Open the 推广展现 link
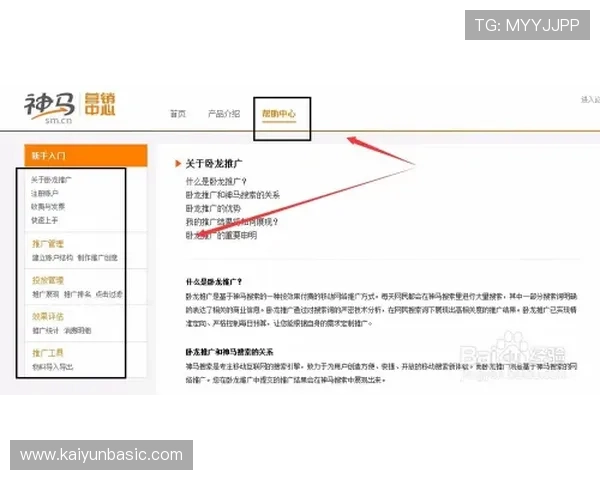600x480 pixels. pos(46,294)
